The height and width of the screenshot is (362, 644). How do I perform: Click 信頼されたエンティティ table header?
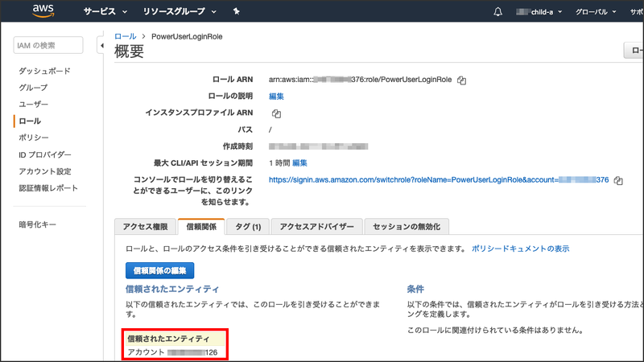coord(175,339)
